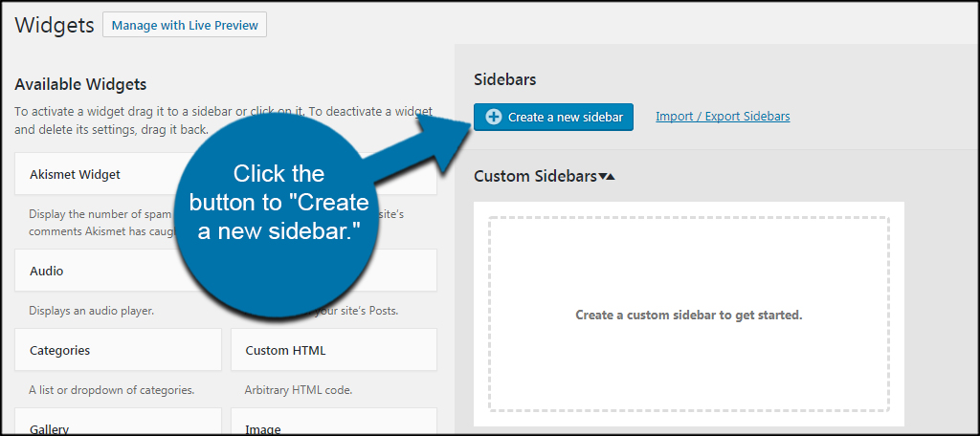Select the Gallery widget
The height and width of the screenshot is (436, 980).
point(118,421)
